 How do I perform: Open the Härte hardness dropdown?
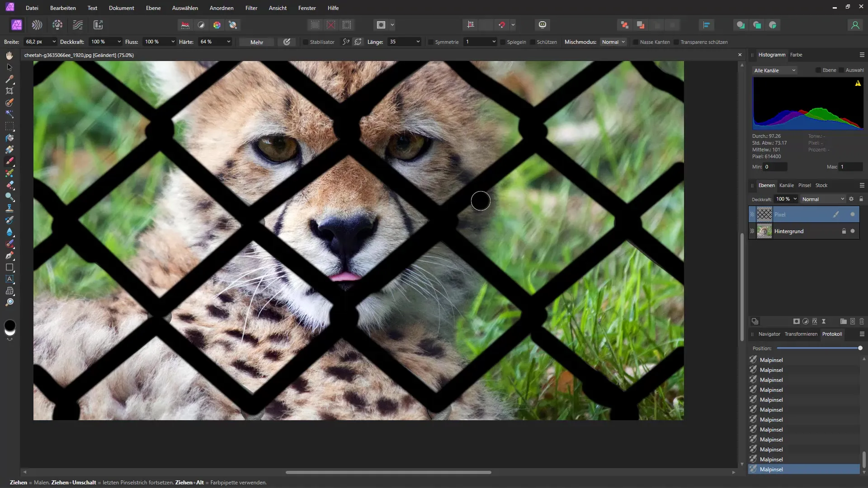click(x=228, y=42)
